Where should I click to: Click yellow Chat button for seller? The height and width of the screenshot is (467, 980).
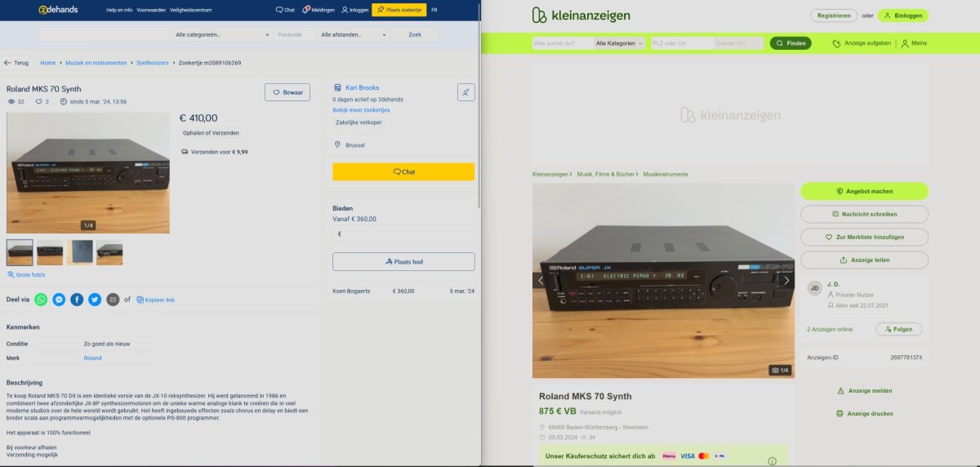pyautogui.click(x=403, y=171)
